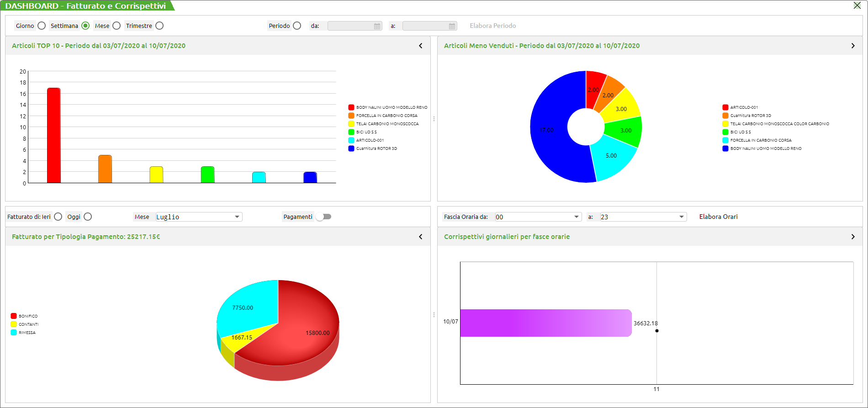
Task: Close the dashboard window
Action: pos(857,5)
